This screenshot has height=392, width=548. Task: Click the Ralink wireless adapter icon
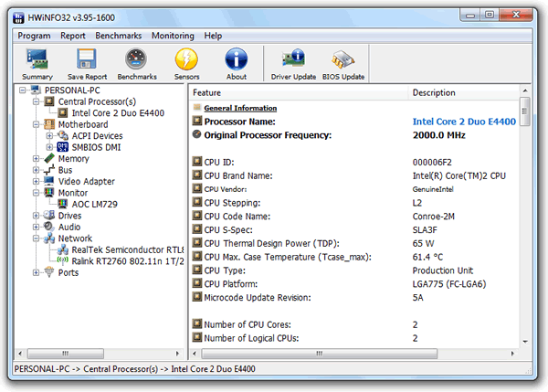coord(63,260)
